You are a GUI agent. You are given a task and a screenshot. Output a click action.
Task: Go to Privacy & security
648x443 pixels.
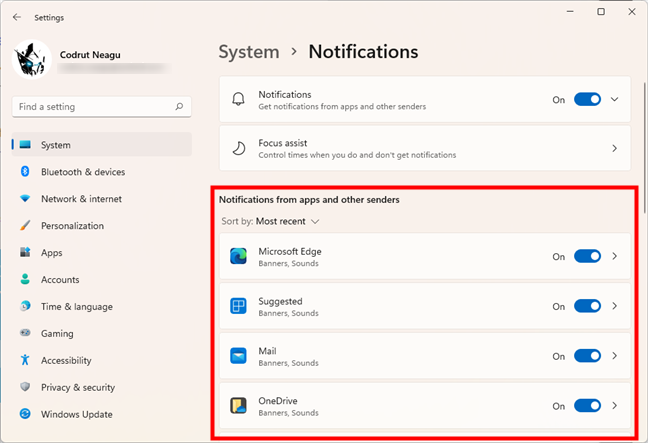[x=102, y=387]
